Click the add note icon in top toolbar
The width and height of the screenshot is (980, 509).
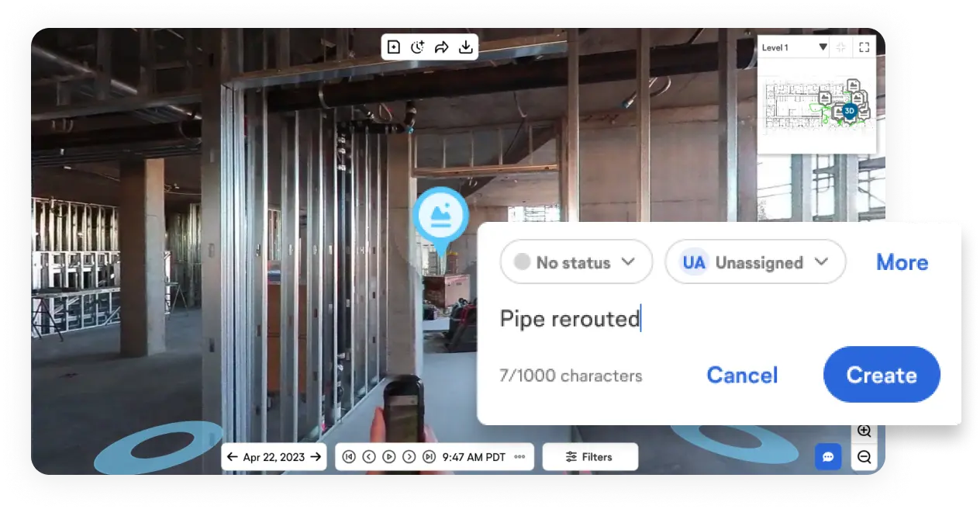click(x=394, y=47)
